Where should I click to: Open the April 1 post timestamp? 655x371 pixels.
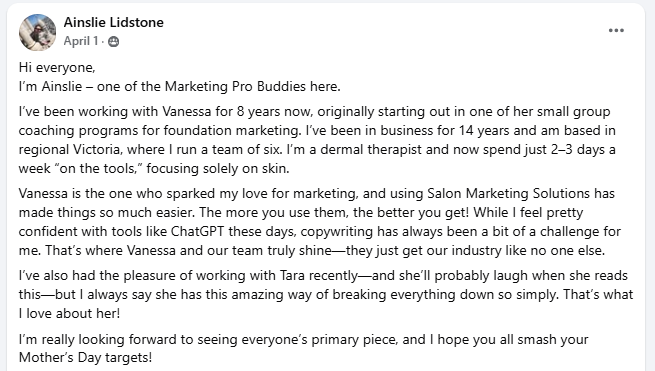[81, 41]
